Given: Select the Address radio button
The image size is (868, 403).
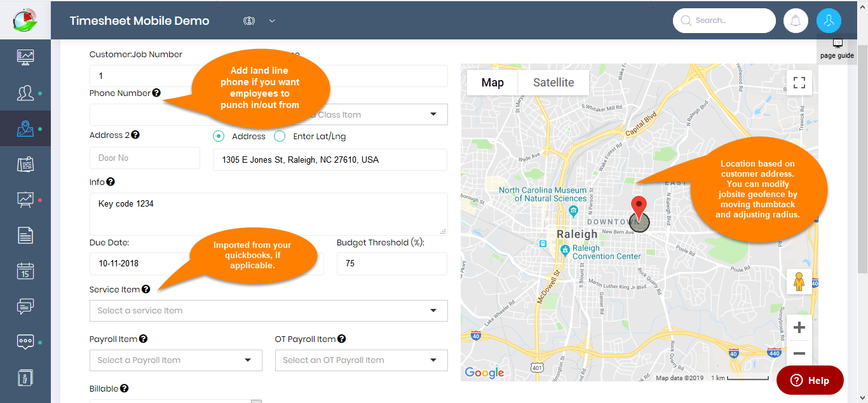Looking at the screenshot, I should point(219,136).
